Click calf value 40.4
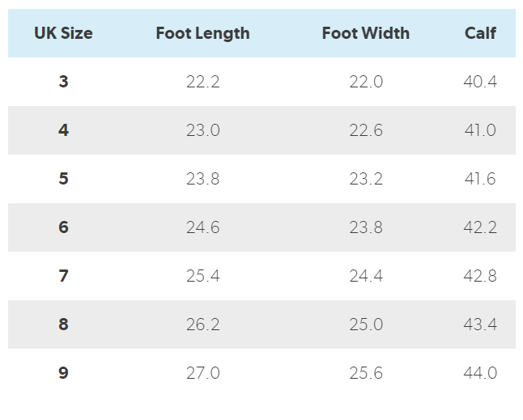The width and height of the screenshot is (523, 420). (480, 82)
